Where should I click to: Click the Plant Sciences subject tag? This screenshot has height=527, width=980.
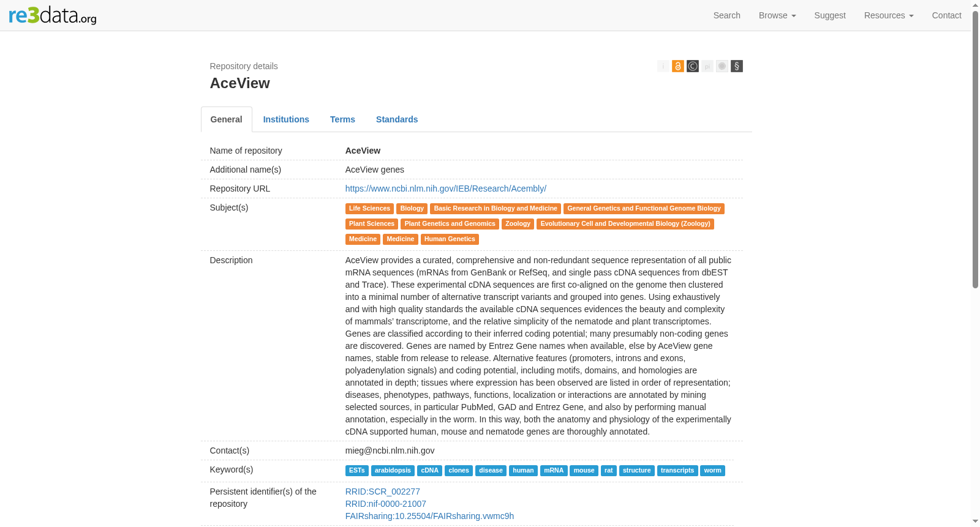(x=372, y=224)
